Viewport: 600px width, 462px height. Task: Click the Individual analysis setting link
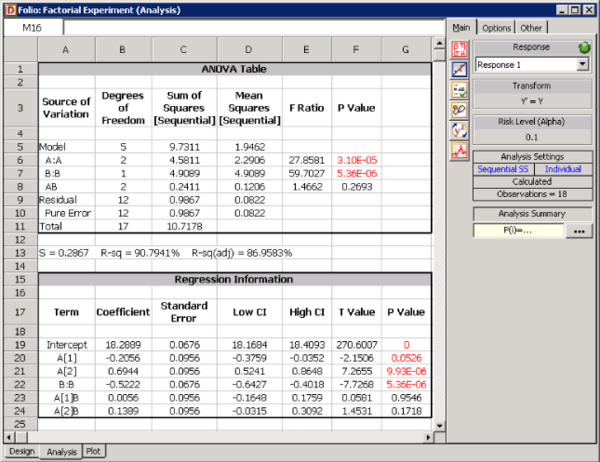tap(563, 169)
